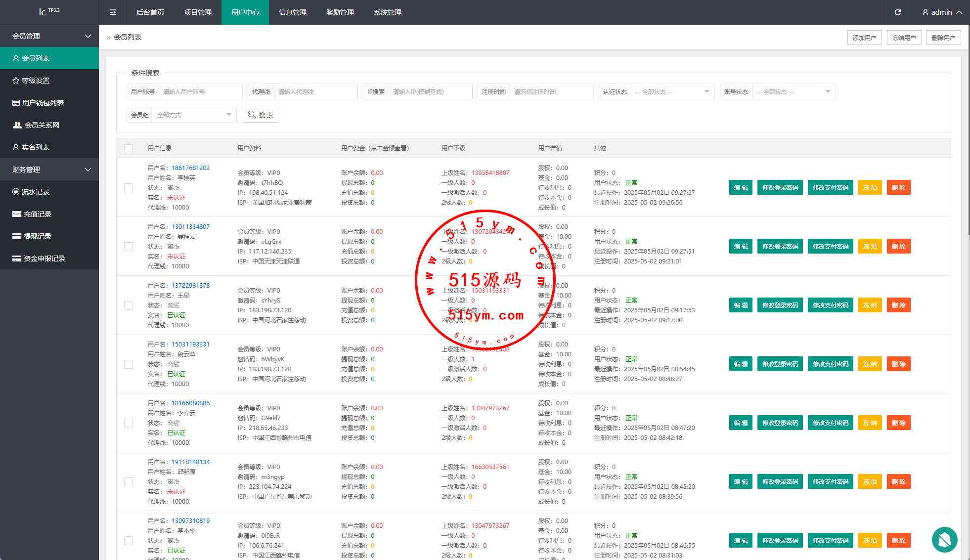Open 用户钱包列表 in the sidebar
This screenshot has height=560, width=970.
tap(43, 103)
